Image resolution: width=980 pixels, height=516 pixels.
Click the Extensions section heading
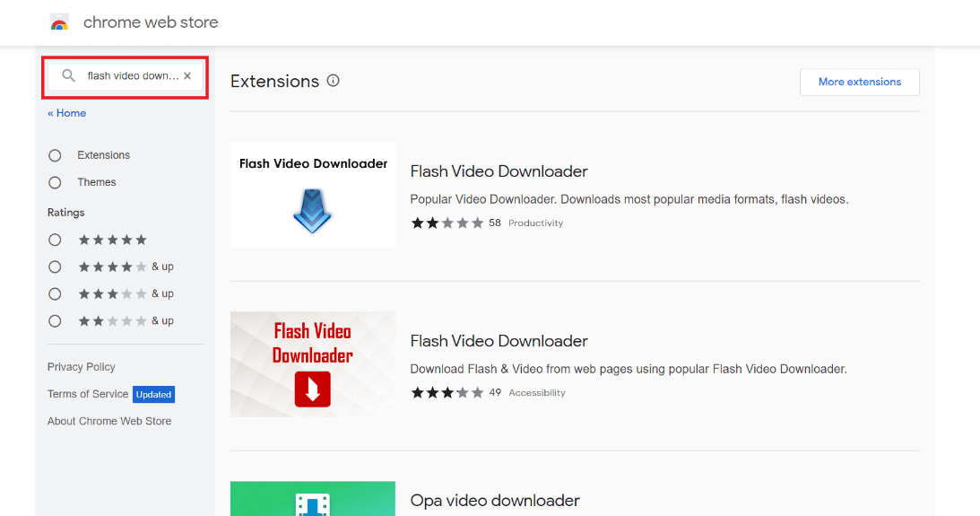(x=274, y=82)
